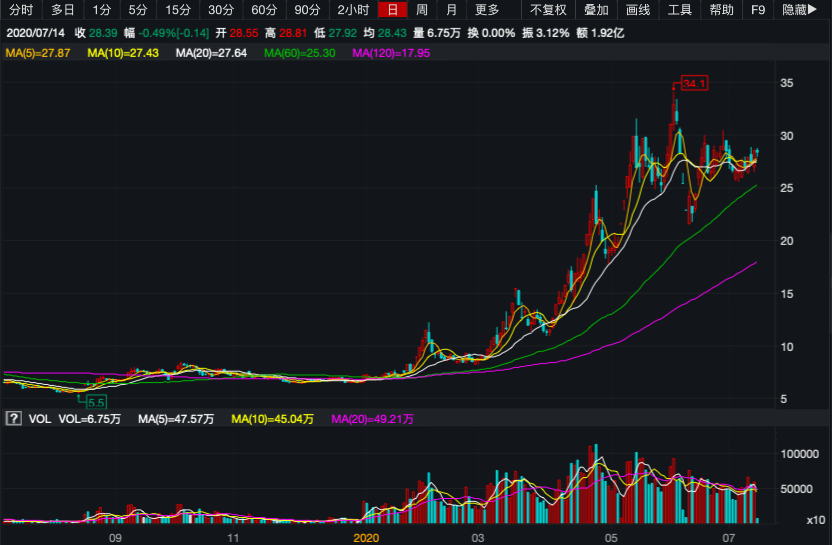Select the 15分 period tab
The width and height of the screenshot is (832, 545).
pos(178,10)
